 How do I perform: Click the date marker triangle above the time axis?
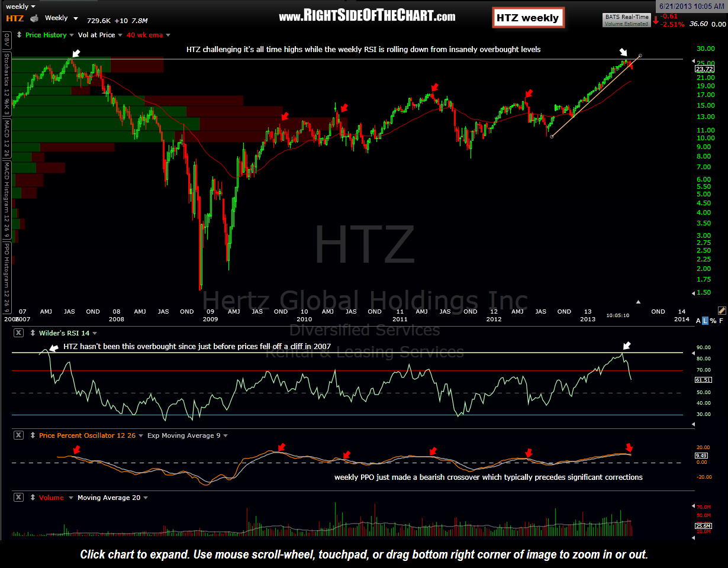point(638,302)
